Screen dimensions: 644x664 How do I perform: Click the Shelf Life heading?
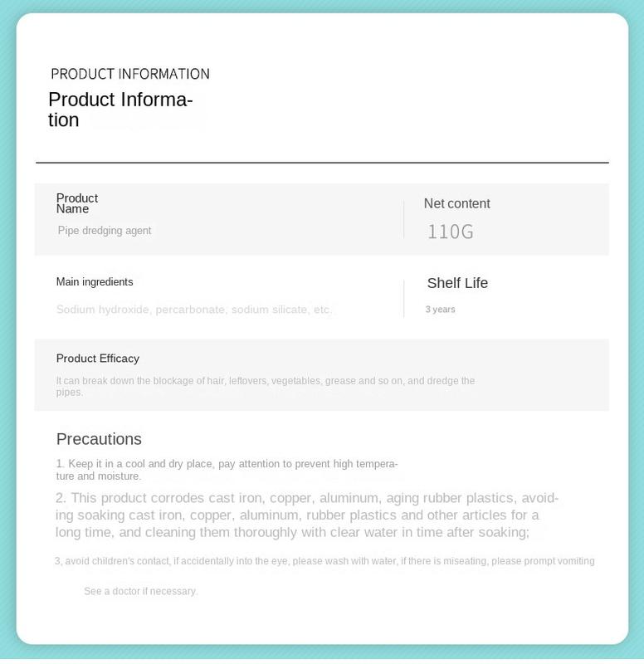point(457,283)
